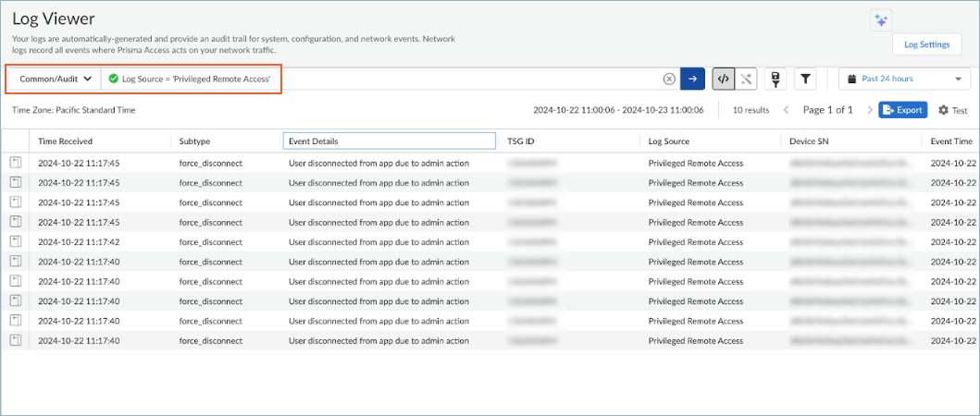The image size is (980, 416).
Task: Go to previous page of results
Action: point(787,110)
